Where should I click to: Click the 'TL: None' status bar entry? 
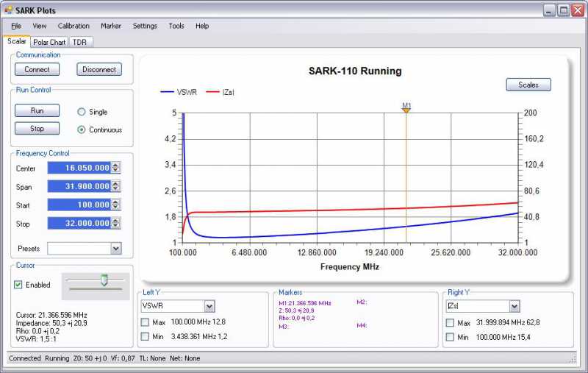[152, 358]
